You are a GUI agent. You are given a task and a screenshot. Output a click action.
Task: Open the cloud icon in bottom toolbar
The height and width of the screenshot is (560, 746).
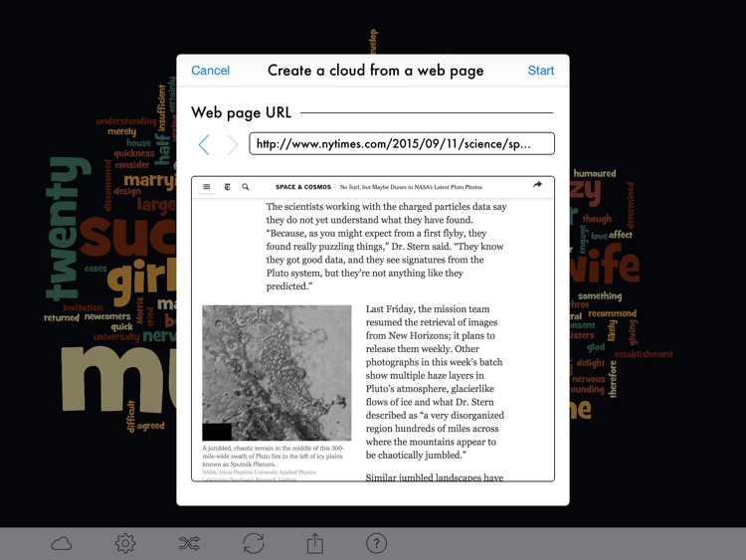62,543
